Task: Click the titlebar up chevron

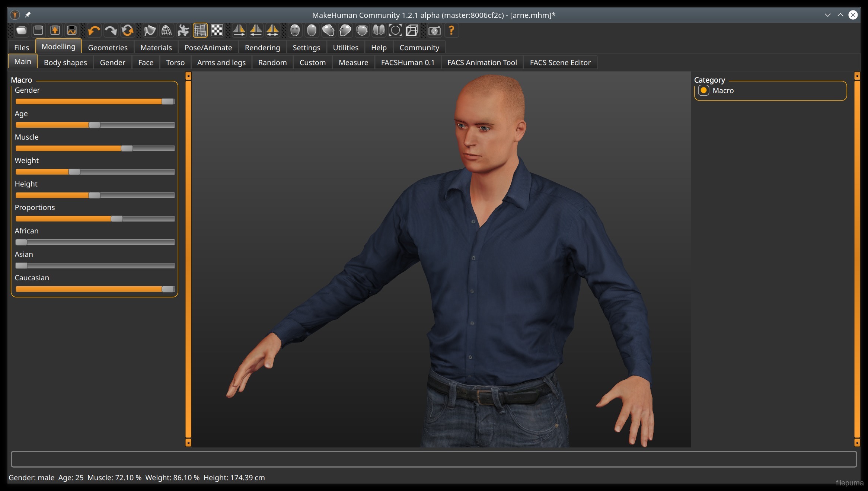Action: pos(840,15)
